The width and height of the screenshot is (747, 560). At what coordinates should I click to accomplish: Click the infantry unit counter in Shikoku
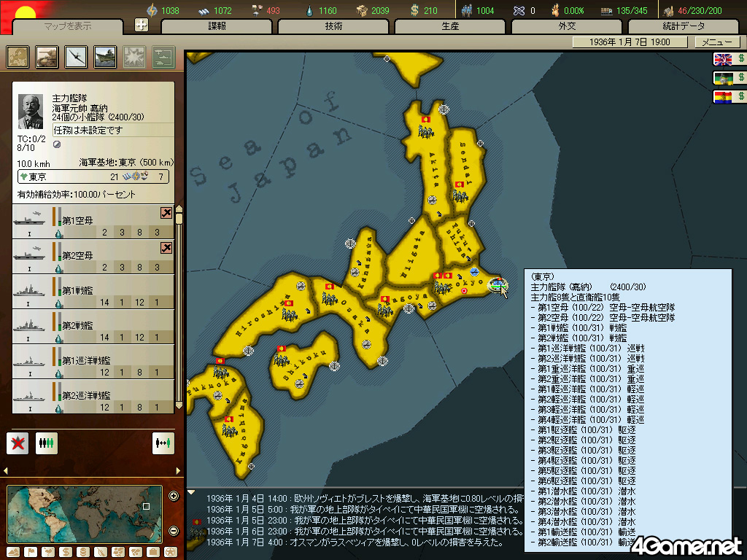coord(282,357)
